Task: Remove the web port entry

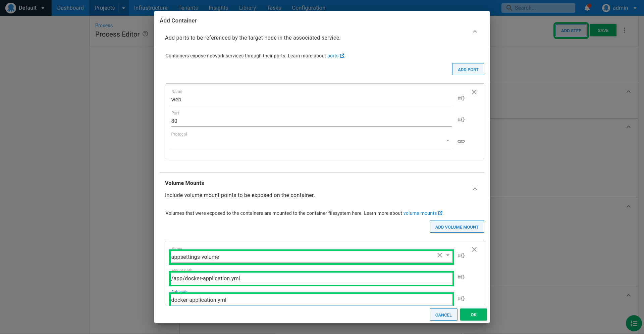Action: click(474, 92)
